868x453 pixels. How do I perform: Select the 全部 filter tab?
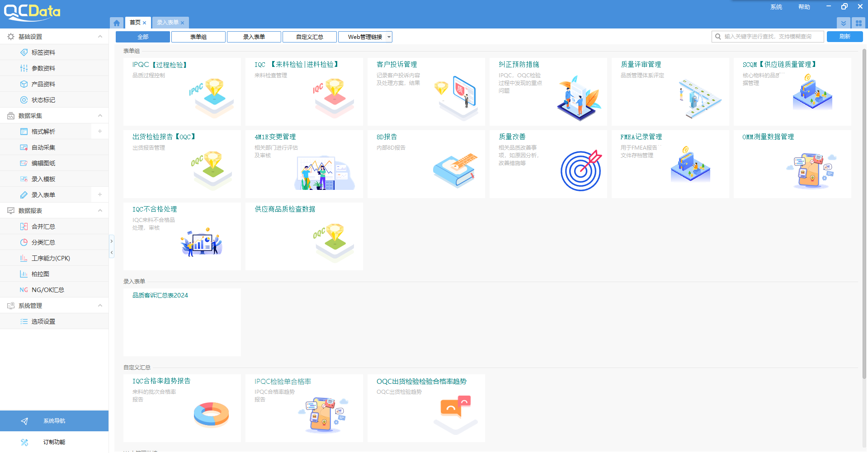click(143, 37)
